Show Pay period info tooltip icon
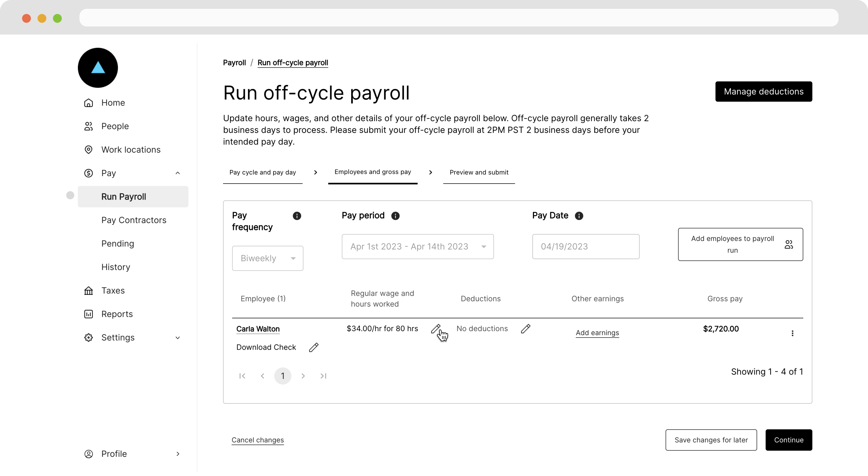 pyautogui.click(x=395, y=216)
